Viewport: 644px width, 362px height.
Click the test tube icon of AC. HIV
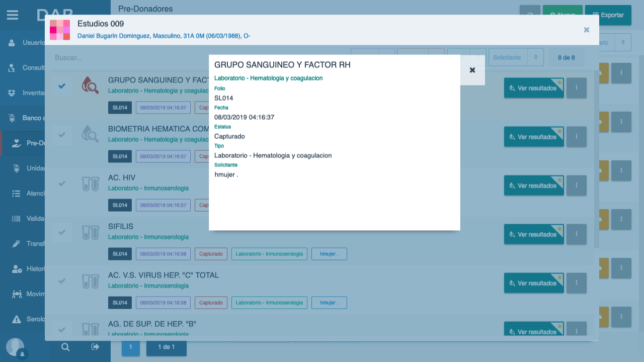[91, 183]
